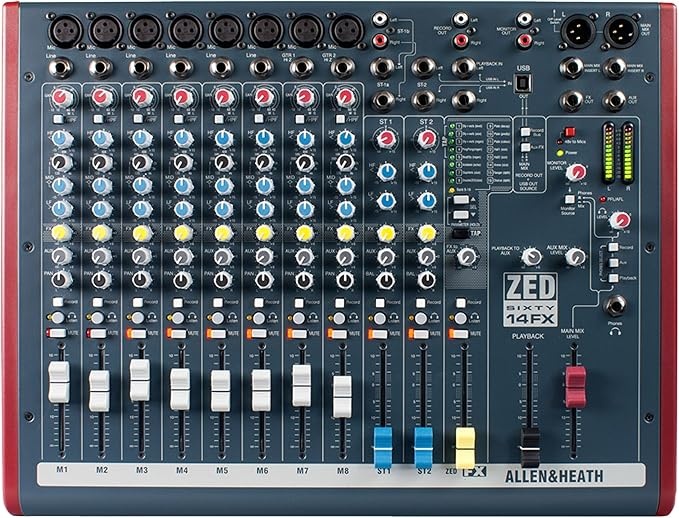Click the Record Out Left RCA socket
The width and height of the screenshot is (679, 518).
pyautogui.click(x=461, y=19)
